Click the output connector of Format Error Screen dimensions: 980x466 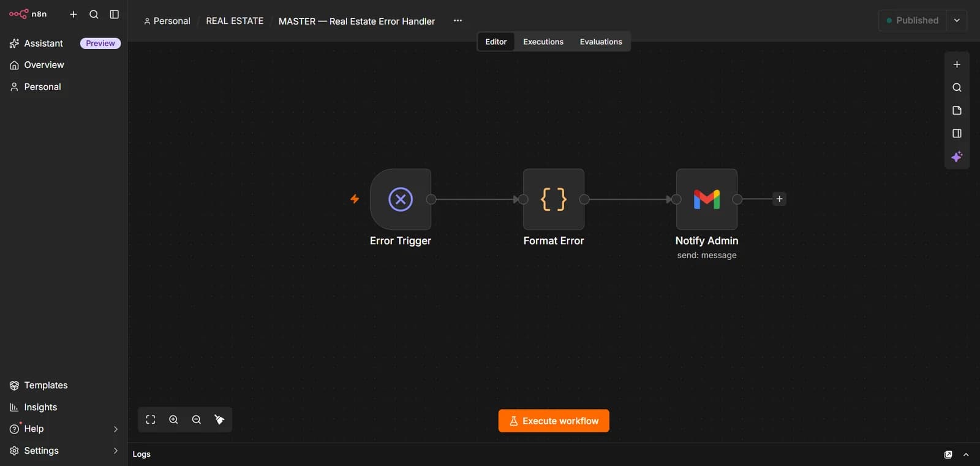[584, 199]
